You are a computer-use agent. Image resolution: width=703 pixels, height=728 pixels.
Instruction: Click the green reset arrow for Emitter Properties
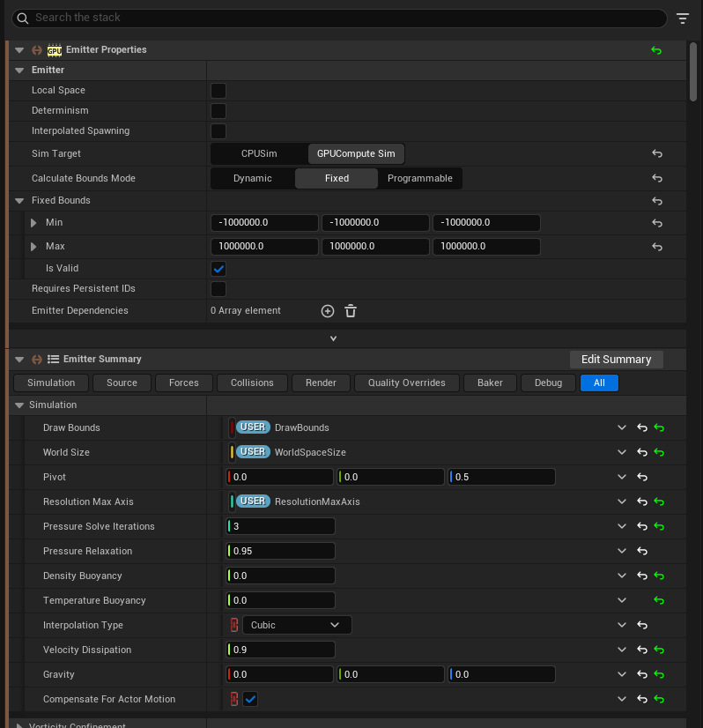tap(656, 51)
